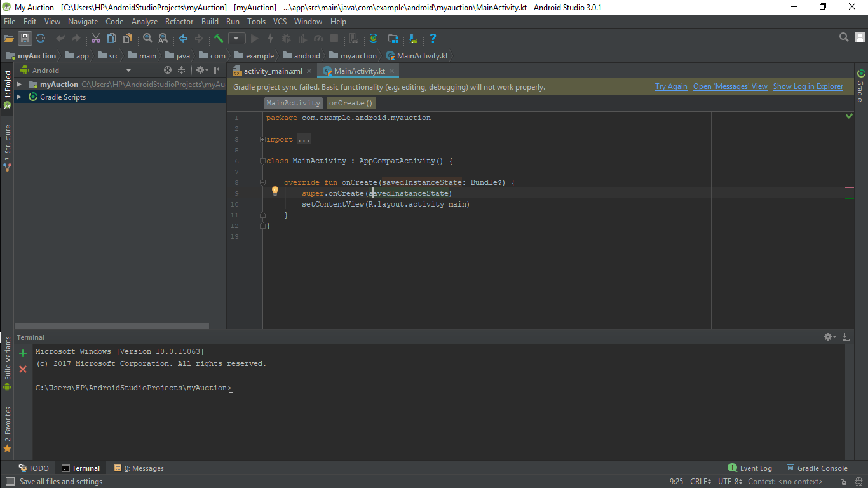This screenshot has width=868, height=488.
Task: Click onCreate() breadcrumb in editor
Action: [351, 103]
